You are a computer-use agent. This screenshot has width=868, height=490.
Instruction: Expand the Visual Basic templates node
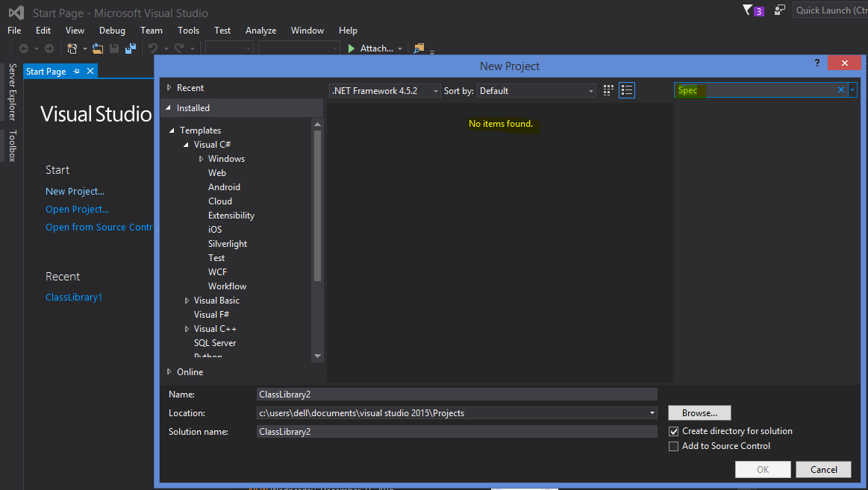coord(187,300)
